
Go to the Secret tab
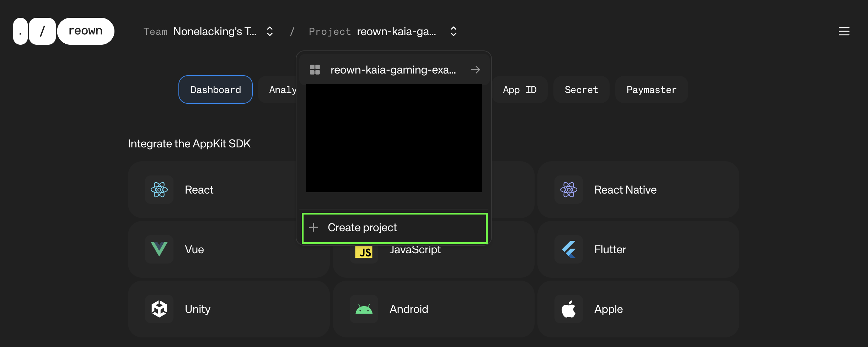pos(581,90)
